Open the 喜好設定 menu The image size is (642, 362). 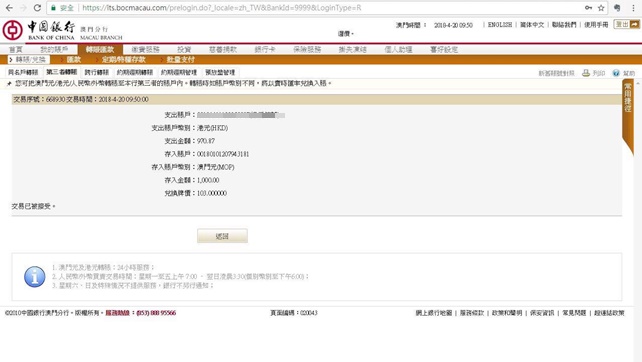[444, 50]
